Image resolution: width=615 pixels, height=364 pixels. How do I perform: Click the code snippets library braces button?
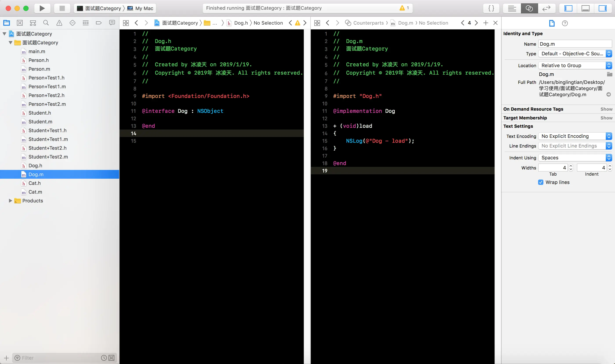point(491,8)
